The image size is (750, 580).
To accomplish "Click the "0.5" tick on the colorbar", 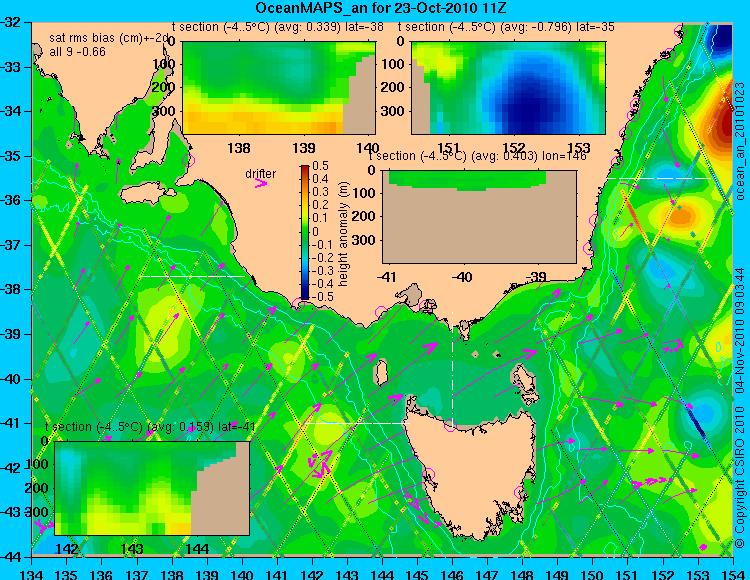I will point(320,166).
